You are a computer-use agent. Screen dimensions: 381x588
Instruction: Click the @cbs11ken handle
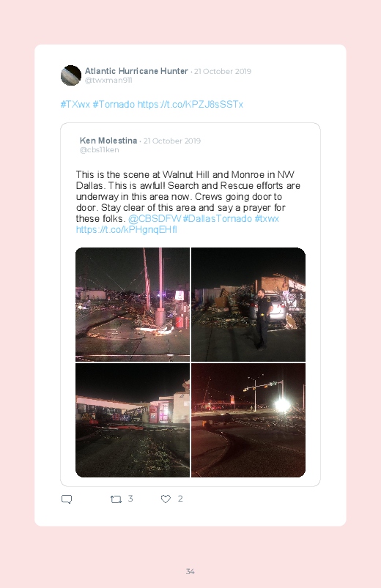pos(100,149)
